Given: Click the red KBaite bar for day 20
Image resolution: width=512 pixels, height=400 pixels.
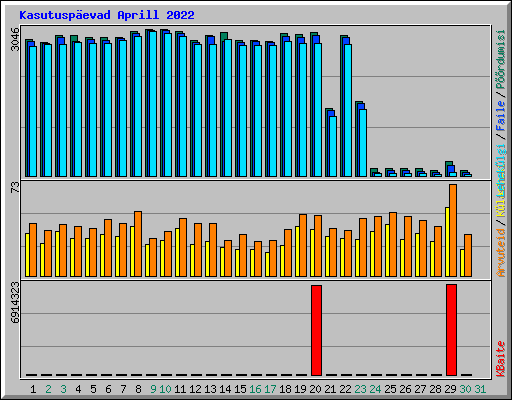Looking at the screenshot, I should [316, 330].
